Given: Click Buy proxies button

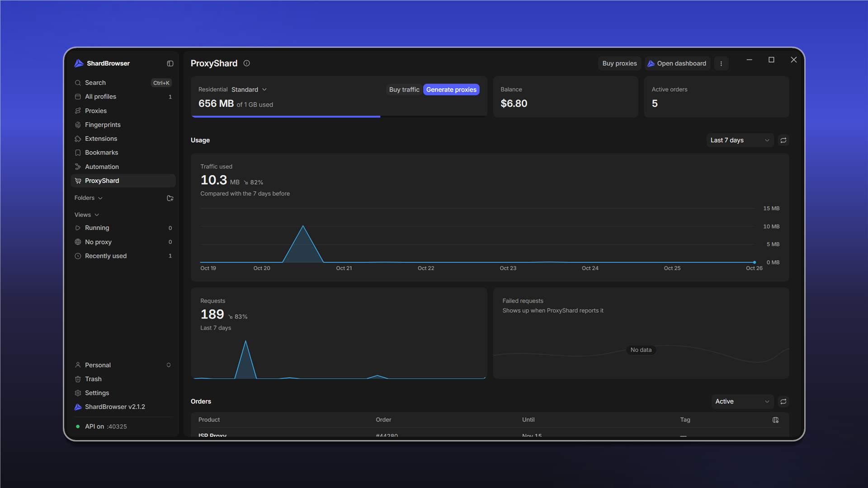Looking at the screenshot, I should [619, 64].
